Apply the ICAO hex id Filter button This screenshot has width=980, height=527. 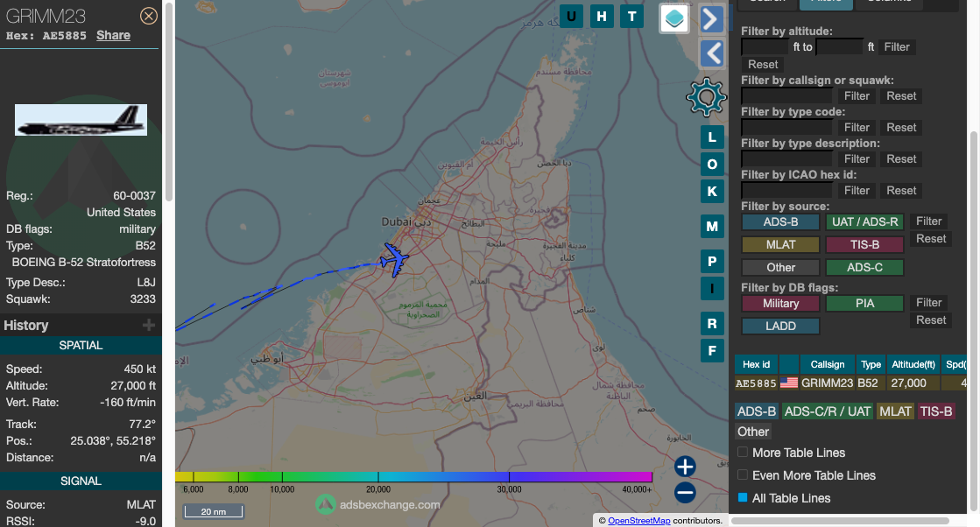pyautogui.click(x=857, y=191)
